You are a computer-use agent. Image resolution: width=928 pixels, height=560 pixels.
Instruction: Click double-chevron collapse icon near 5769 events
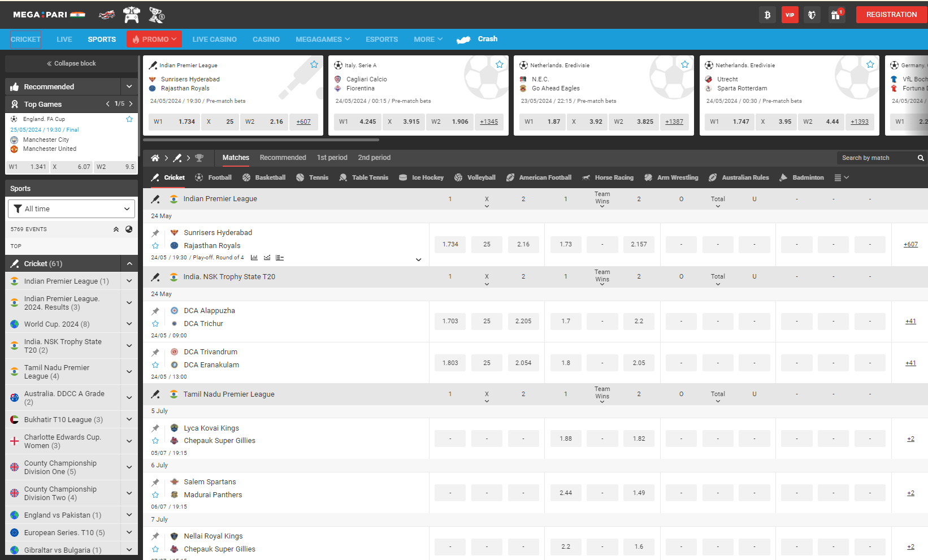tap(116, 229)
